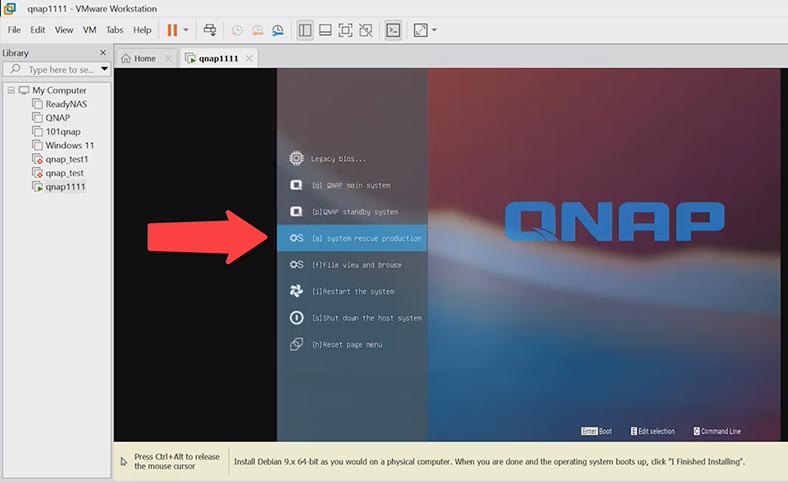
Task: Click the disk icon beside QNAP main system
Action: click(x=297, y=185)
